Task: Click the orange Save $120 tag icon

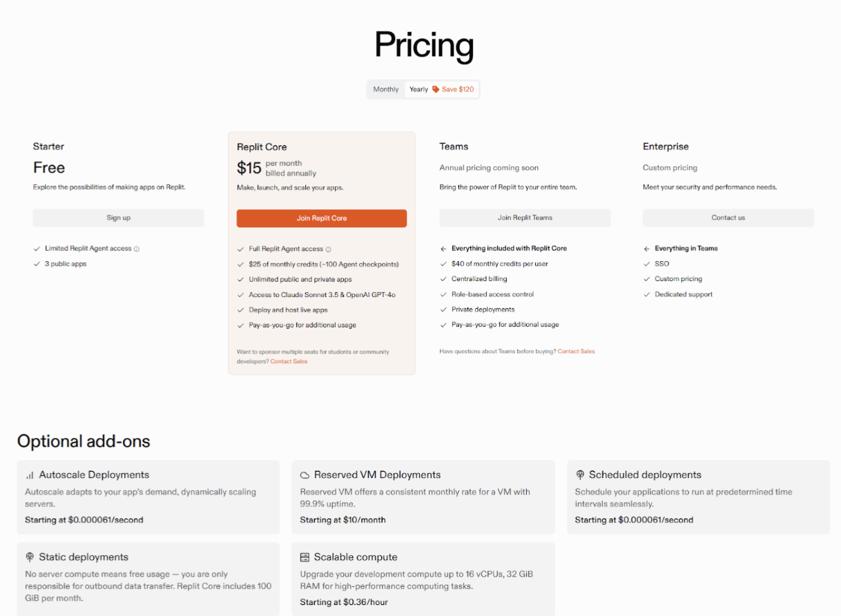Action: coord(436,89)
